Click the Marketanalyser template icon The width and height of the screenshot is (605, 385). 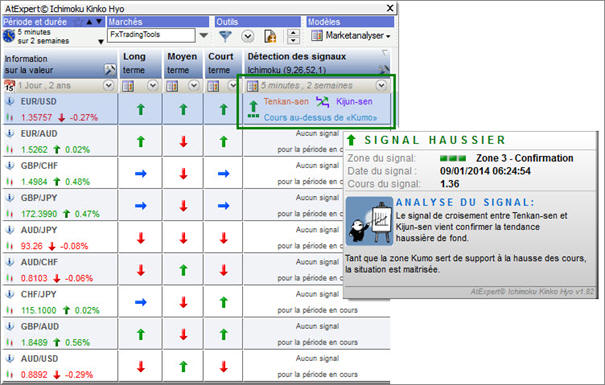click(317, 35)
